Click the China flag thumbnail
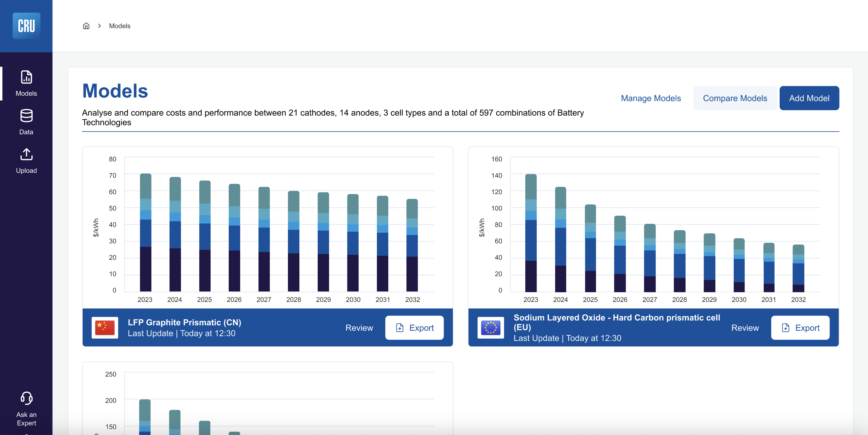This screenshot has width=868, height=435. tap(105, 327)
